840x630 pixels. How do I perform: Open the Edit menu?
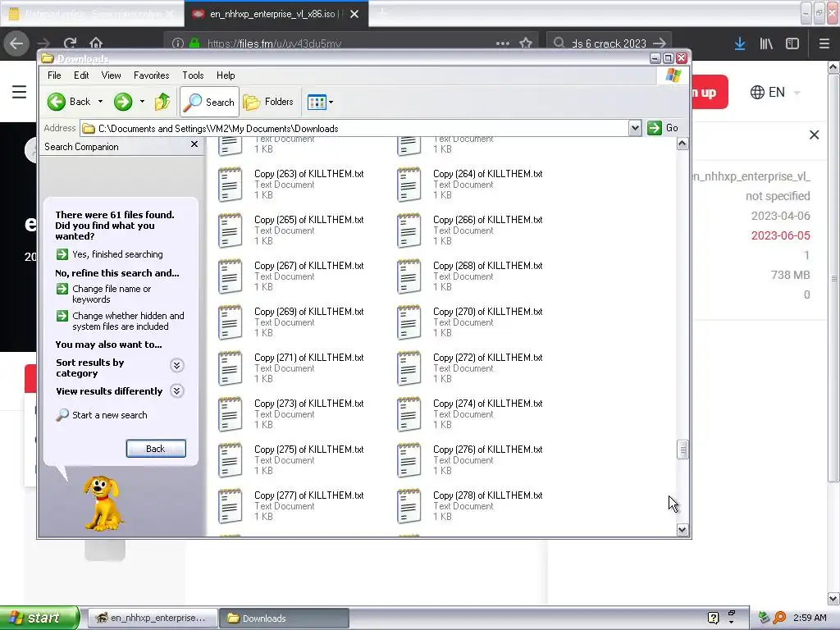81,75
